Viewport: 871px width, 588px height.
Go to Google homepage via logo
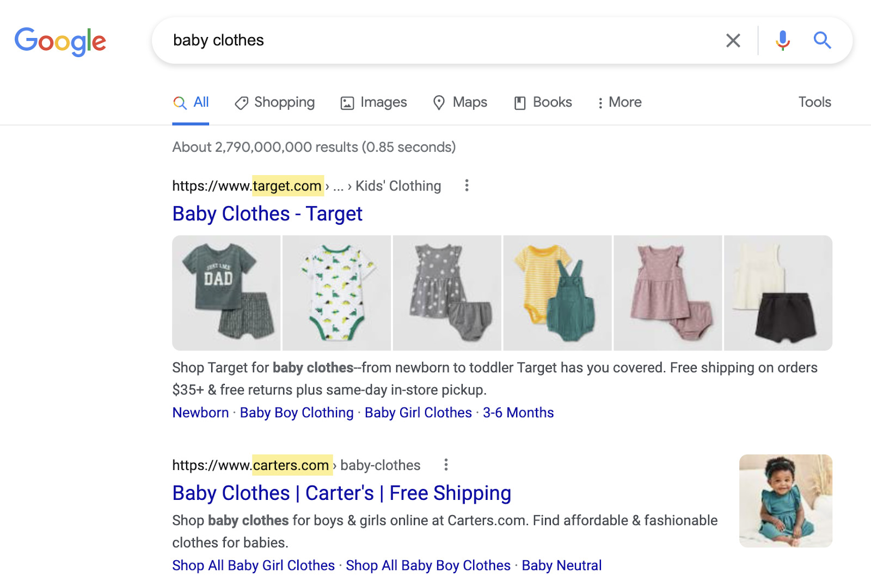[60, 41]
